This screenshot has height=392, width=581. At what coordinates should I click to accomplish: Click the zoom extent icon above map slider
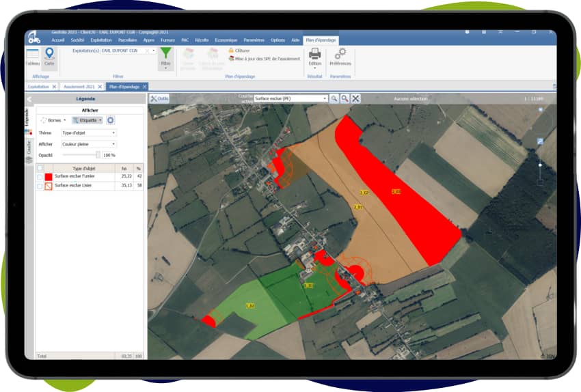tap(540, 141)
